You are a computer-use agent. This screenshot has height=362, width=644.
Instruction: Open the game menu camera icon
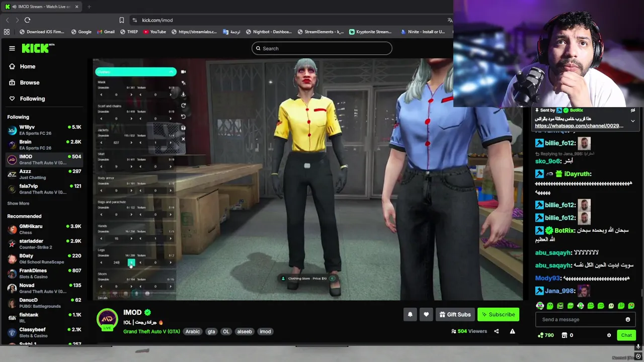coord(183,72)
